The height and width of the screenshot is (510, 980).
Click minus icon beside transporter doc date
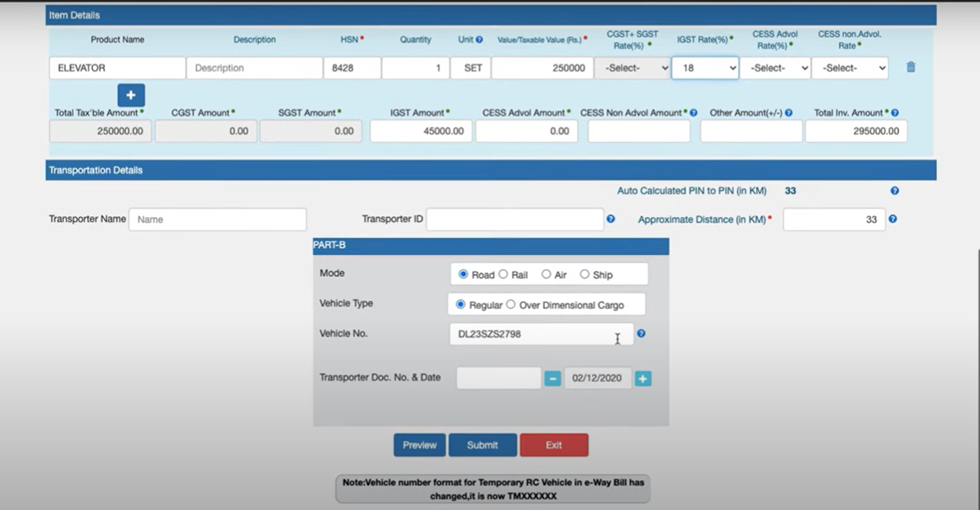[x=553, y=379]
